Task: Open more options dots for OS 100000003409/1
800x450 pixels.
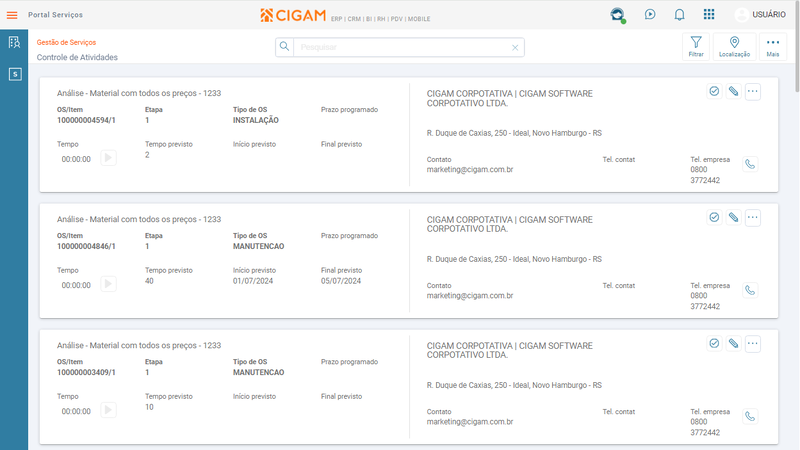Action: [x=753, y=343]
